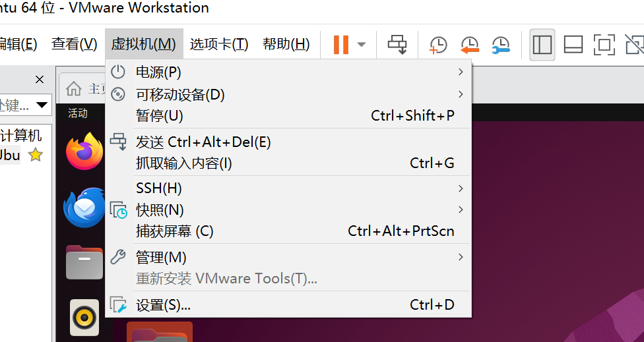The height and width of the screenshot is (342, 644).
Task: Choose 捕获屏幕 (C) menu entry
Action: (x=288, y=231)
